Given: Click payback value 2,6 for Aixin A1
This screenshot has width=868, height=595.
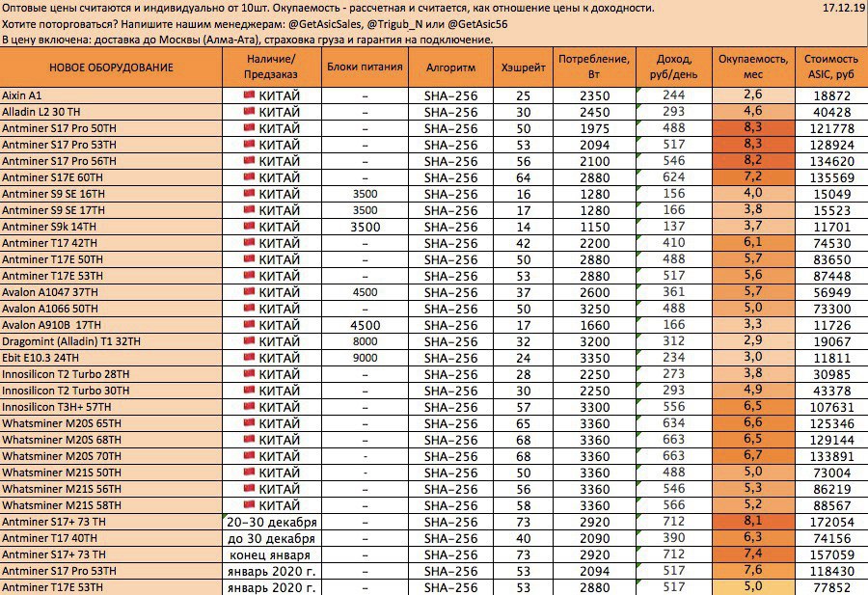Looking at the screenshot, I should tap(753, 95).
